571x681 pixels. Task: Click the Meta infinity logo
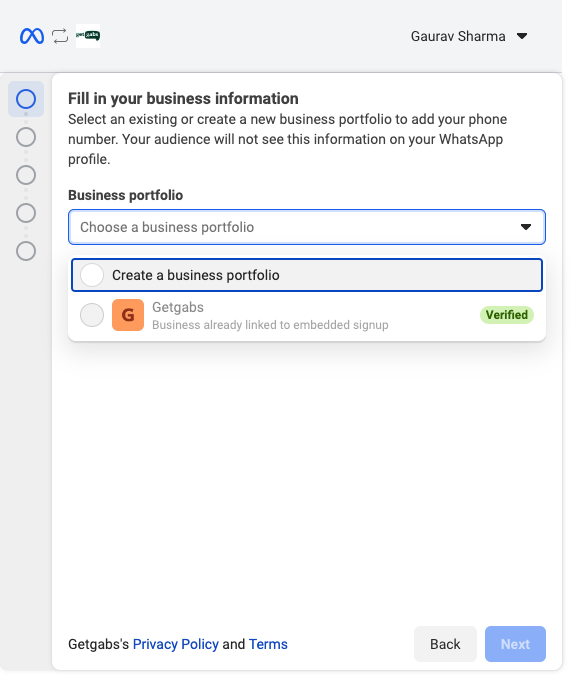pyautogui.click(x=32, y=36)
